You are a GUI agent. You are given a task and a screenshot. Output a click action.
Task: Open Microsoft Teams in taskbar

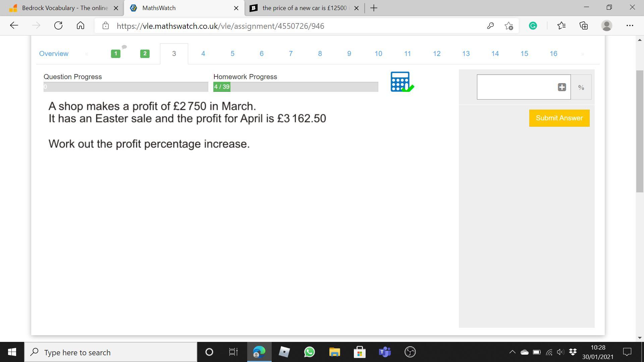click(385, 352)
